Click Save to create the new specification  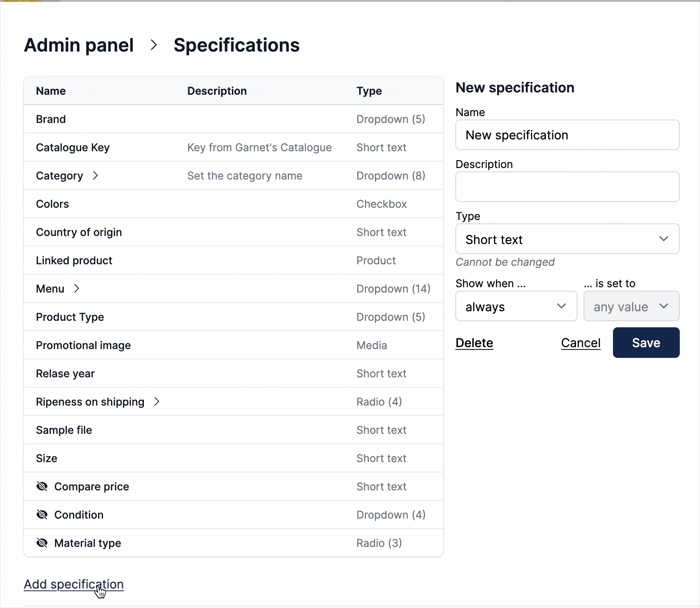pyautogui.click(x=645, y=343)
